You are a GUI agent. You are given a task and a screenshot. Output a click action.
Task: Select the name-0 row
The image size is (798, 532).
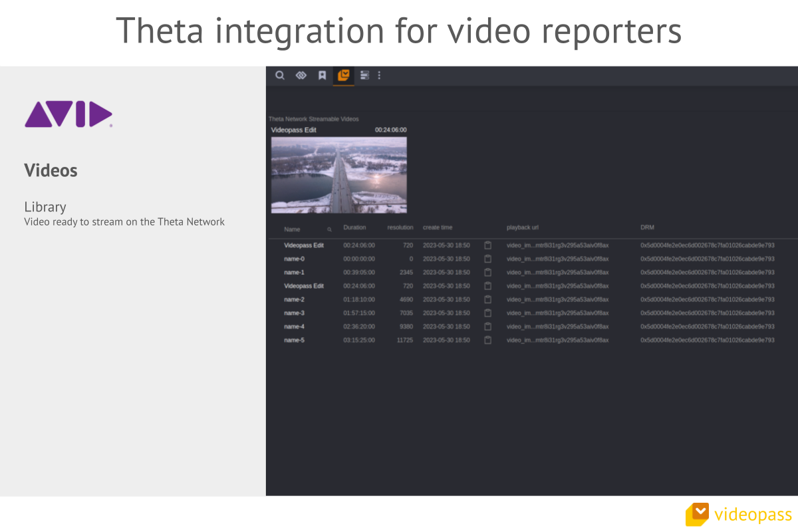[x=532, y=259]
